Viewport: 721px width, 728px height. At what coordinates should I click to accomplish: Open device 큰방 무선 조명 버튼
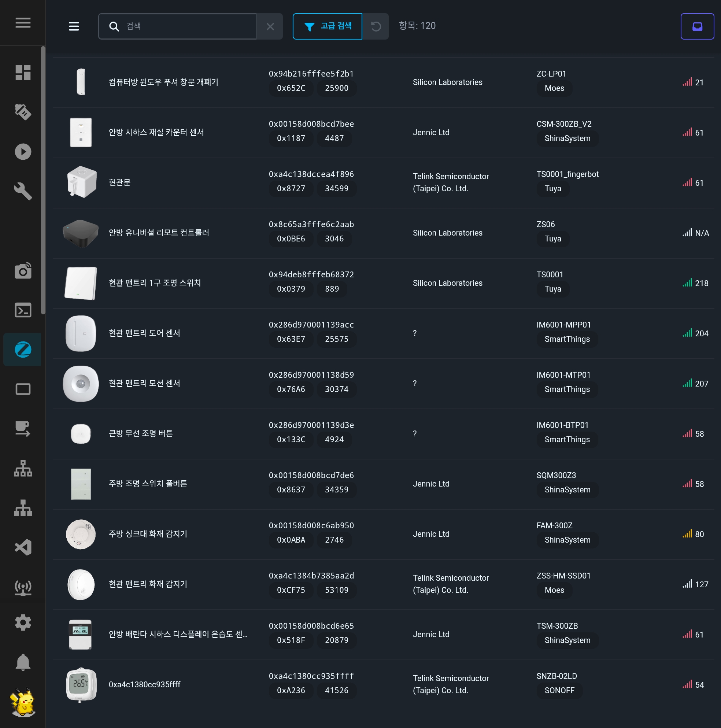tap(141, 433)
